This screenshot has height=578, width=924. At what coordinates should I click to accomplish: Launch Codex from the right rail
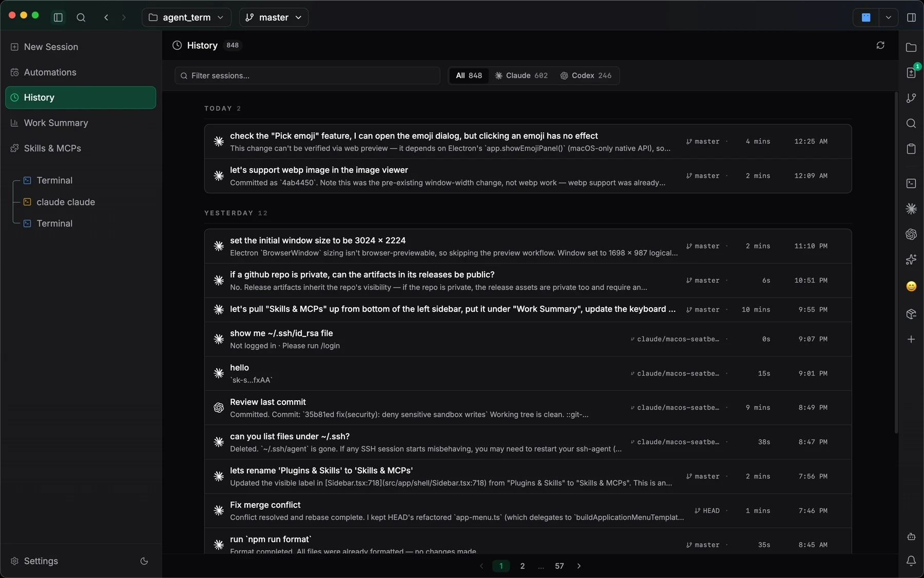911,234
